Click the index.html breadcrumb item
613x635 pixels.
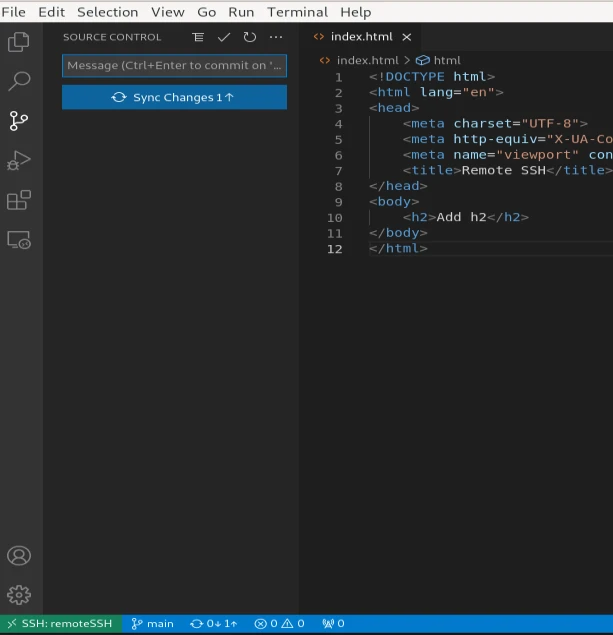click(368, 60)
